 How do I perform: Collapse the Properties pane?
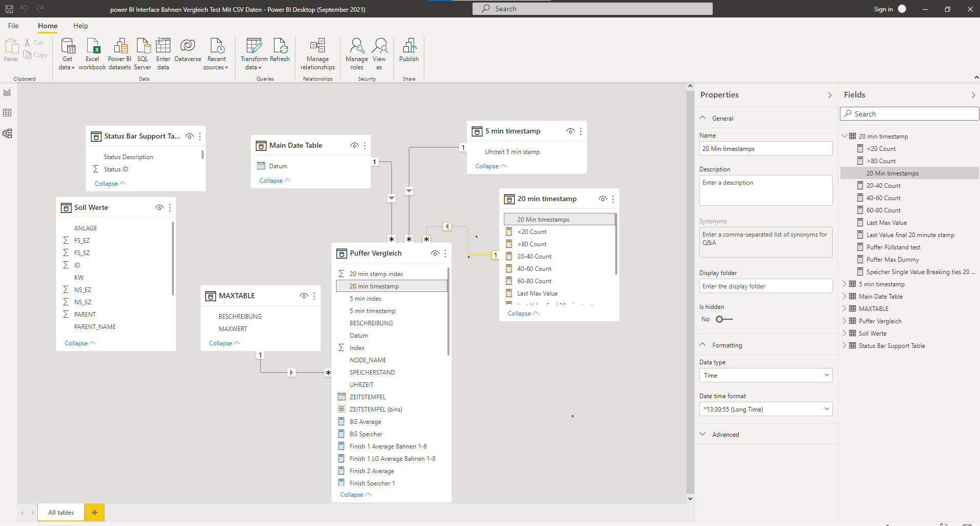(830, 95)
